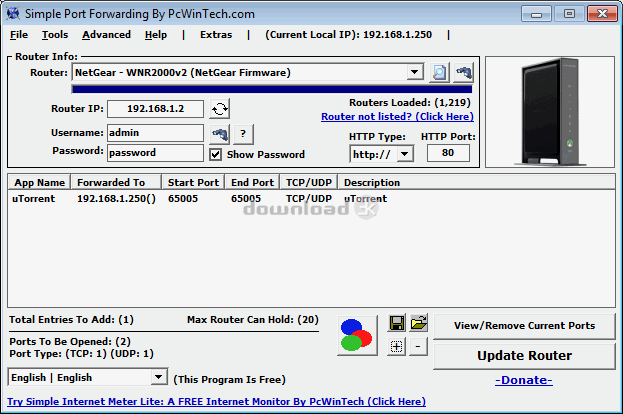The height and width of the screenshot is (414, 623).
Task: Click the refresh Router IP icon
Action: pos(219,109)
